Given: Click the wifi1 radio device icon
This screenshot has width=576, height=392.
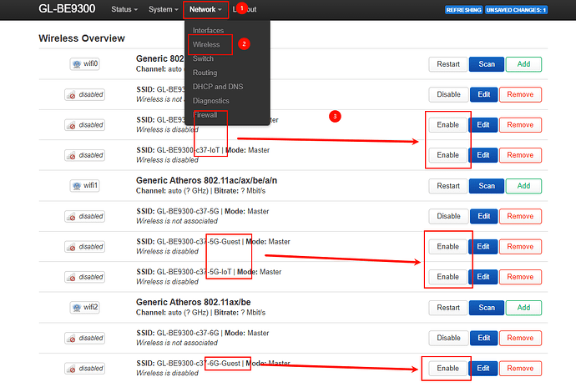Looking at the screenshot, I should point(86,185).
